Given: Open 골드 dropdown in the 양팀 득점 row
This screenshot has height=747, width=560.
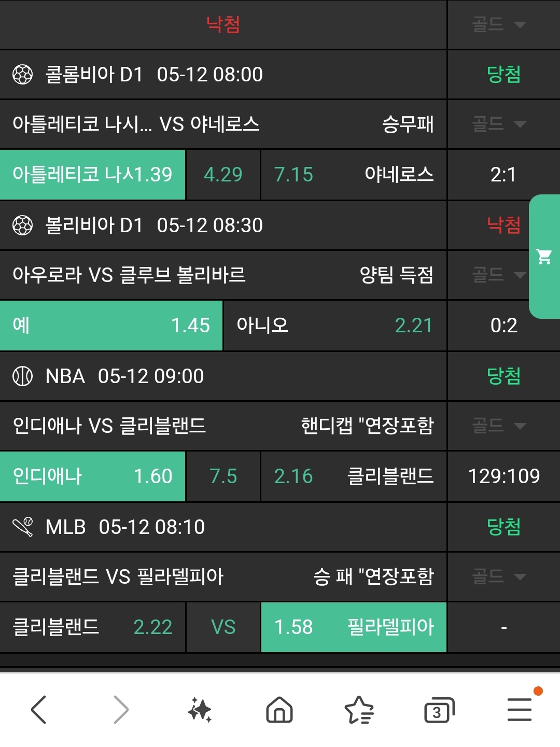Looking at the screenshot, I should click(499, 275).
